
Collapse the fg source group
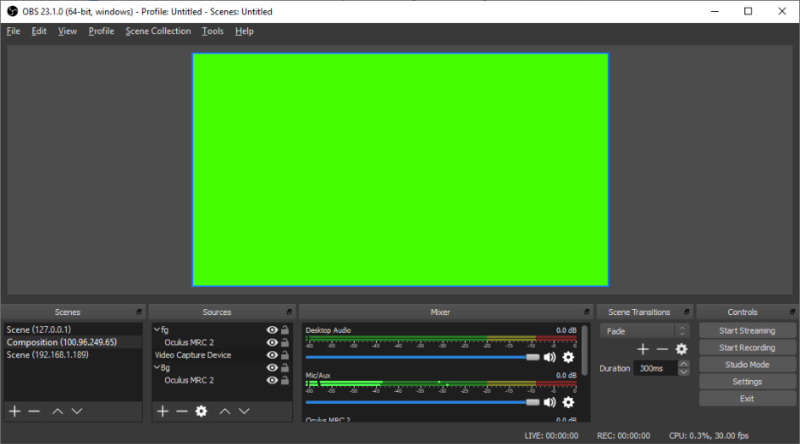coord(157,330)
